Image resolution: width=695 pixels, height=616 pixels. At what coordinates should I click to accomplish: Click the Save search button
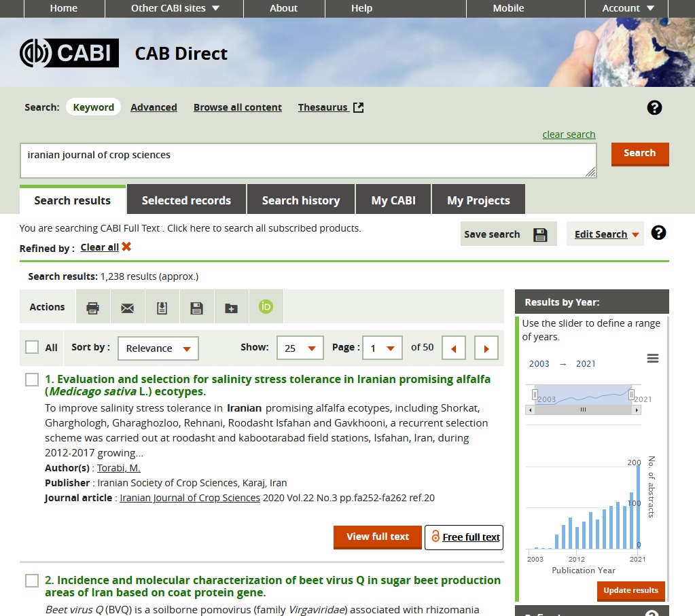point(508,234)
